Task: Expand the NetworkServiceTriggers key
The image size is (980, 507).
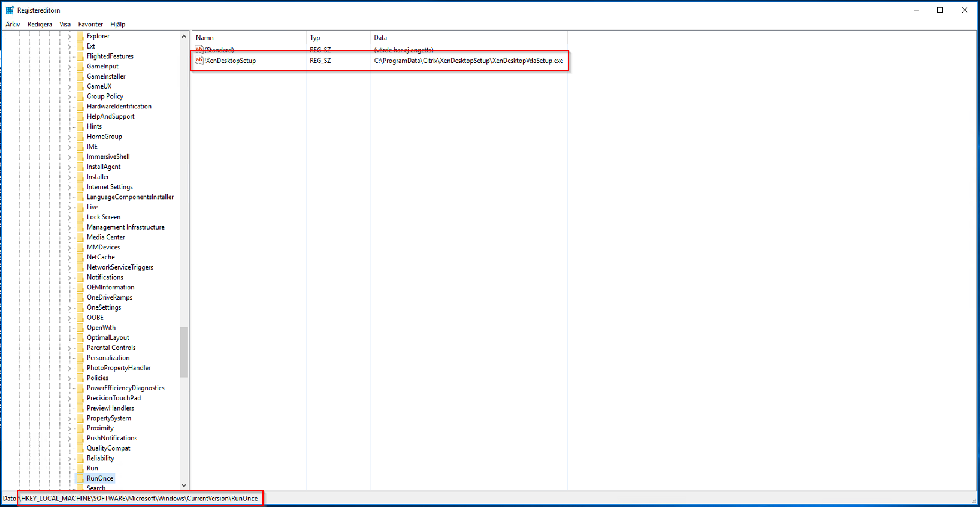Action: coord(69,268)
